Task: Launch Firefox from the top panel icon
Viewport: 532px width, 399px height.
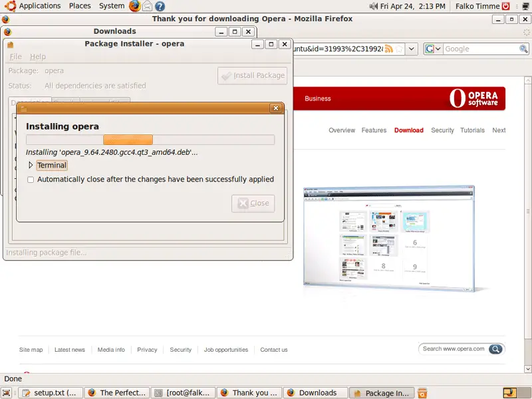Action: (x=135, y=6)
